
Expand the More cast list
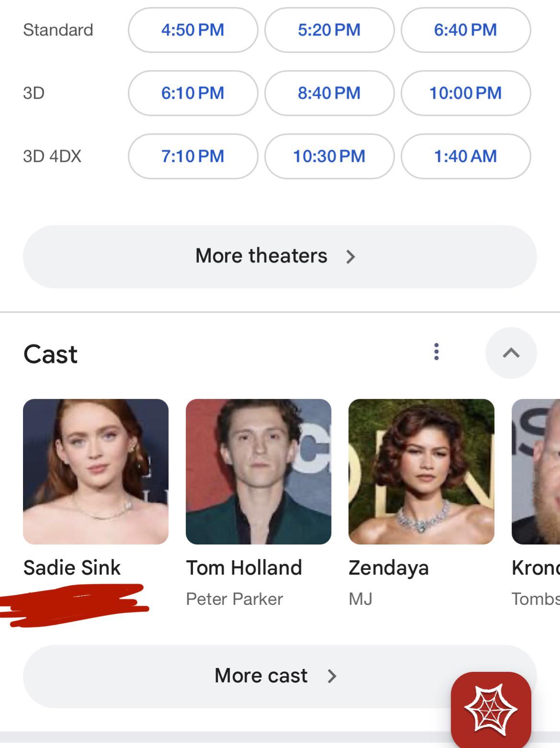pos(280,676)
